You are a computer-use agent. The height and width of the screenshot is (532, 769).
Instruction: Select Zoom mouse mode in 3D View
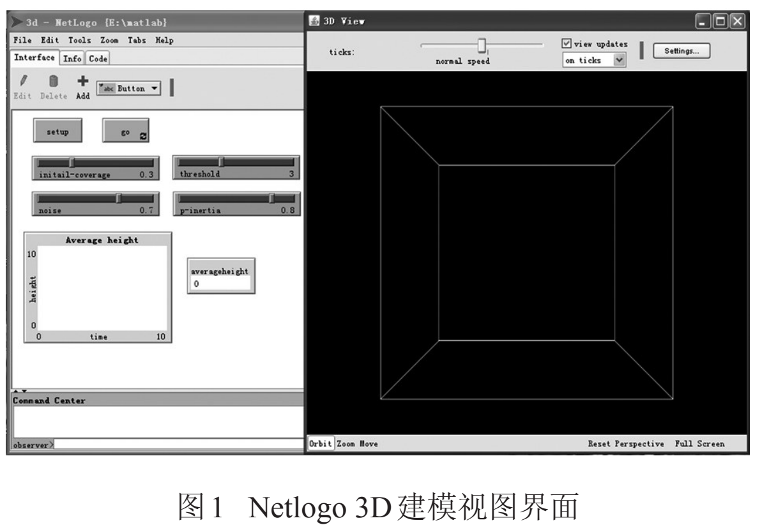pyautogui.click(x=346, y=443)
